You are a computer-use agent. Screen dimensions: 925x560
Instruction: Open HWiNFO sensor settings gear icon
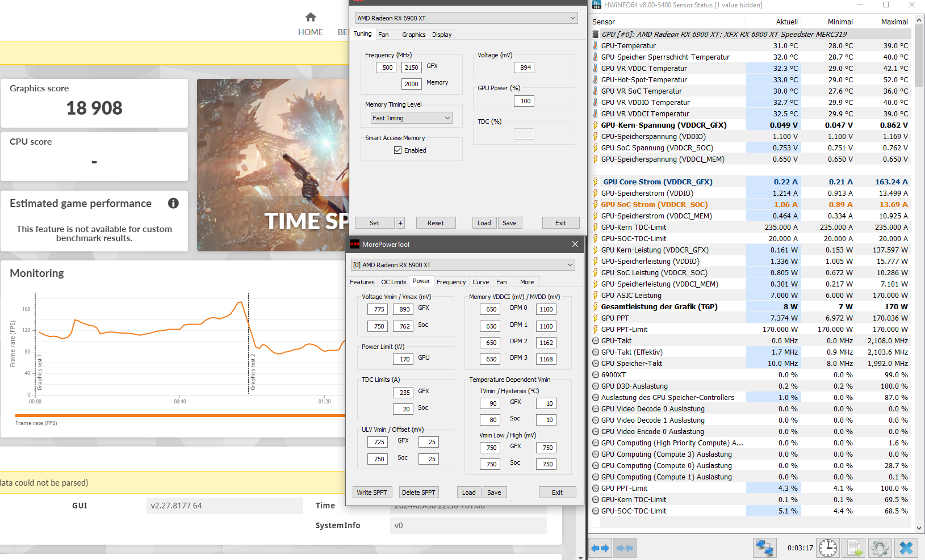click(880, 548)
